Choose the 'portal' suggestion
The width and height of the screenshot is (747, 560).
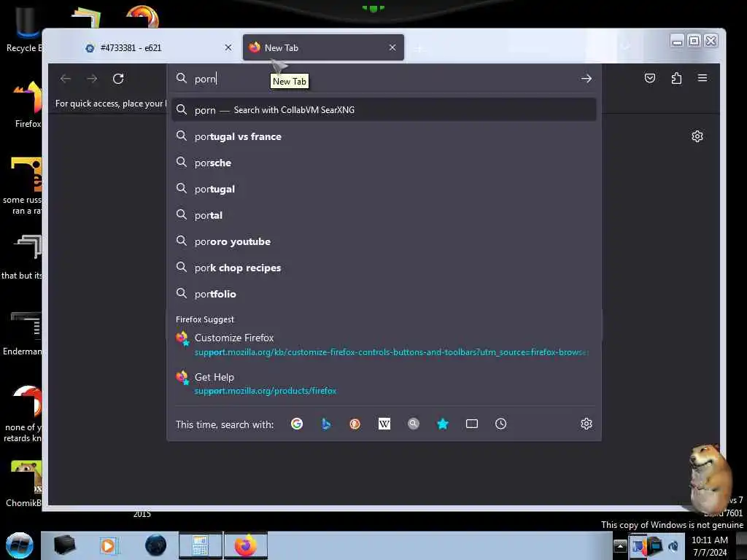pyautogui.click(x=384, y=215)
